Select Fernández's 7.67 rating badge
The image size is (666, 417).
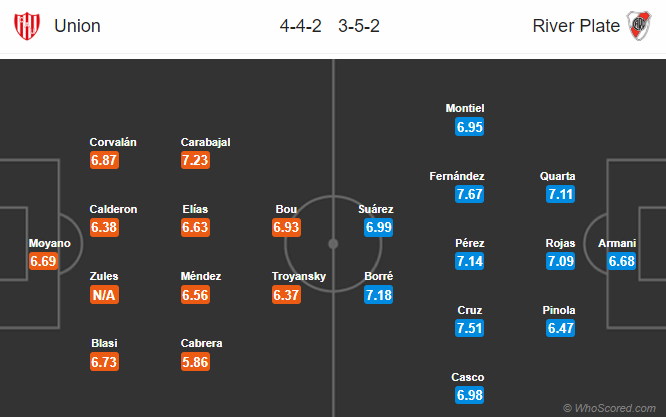click(x=469, y=194)
